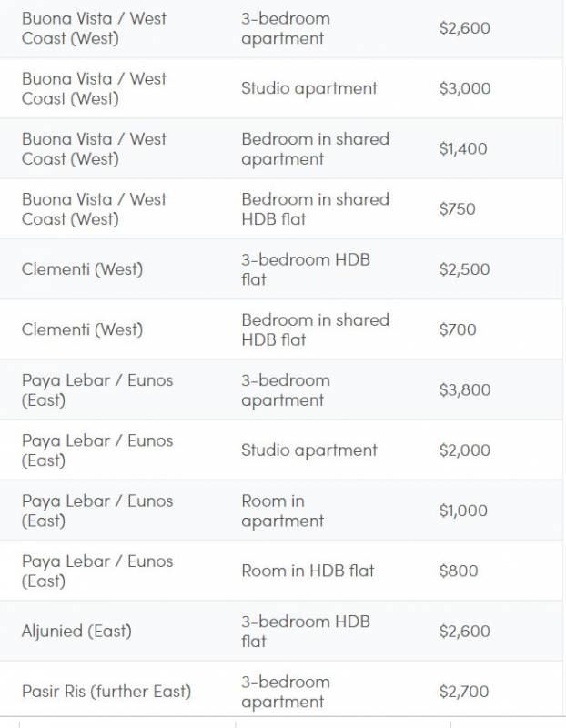Click the 'Room in HDB flat' cell
Screen dimensions: 566x728
[x=308, y=571]
